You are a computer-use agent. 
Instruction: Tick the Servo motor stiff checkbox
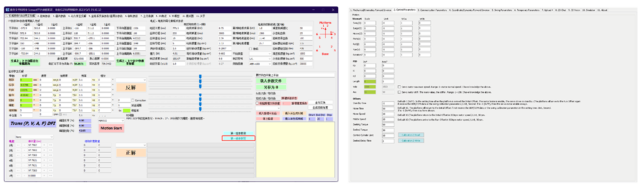400,92
